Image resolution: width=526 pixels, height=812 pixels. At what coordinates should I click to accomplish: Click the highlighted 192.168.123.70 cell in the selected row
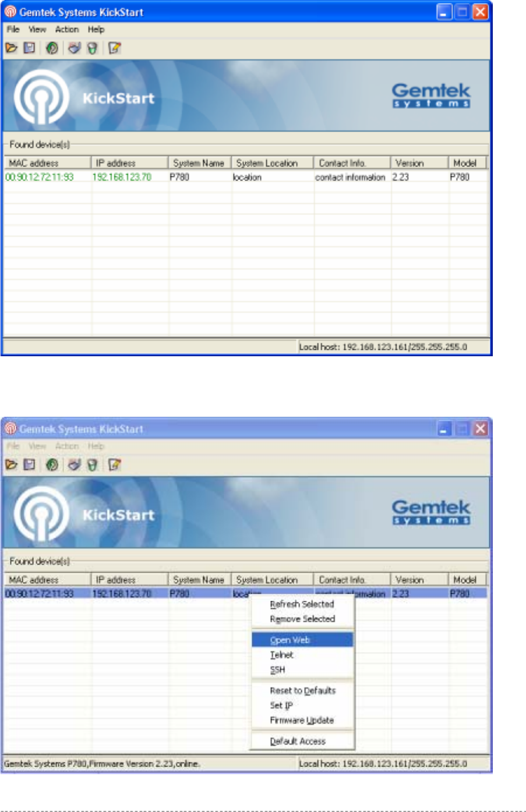[x=122, y=594]
